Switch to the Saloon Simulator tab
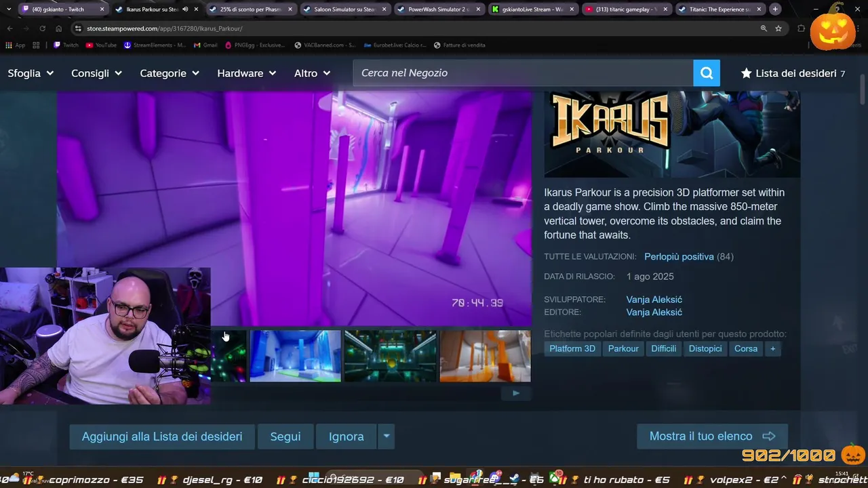This screenshot has height=488, width=868. [x=342, y=9]
